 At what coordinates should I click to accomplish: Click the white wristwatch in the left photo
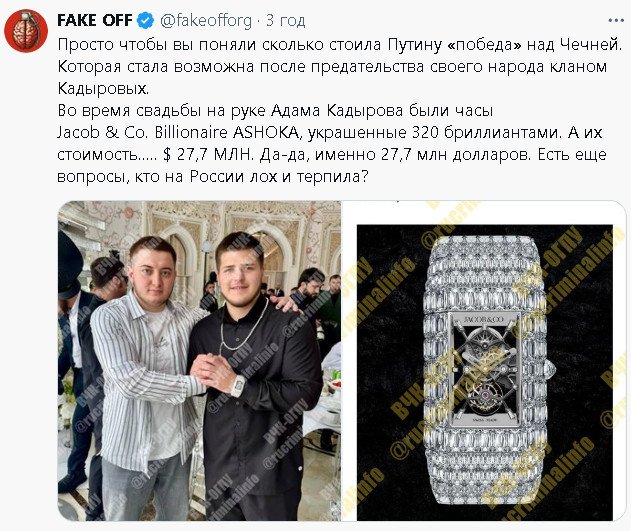[x=238, y=385]
